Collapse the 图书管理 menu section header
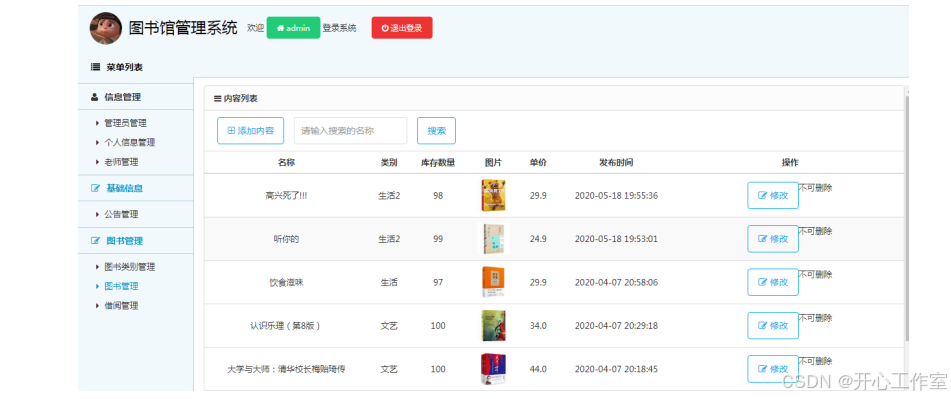 pyautogui.click(x=136, y=241)
